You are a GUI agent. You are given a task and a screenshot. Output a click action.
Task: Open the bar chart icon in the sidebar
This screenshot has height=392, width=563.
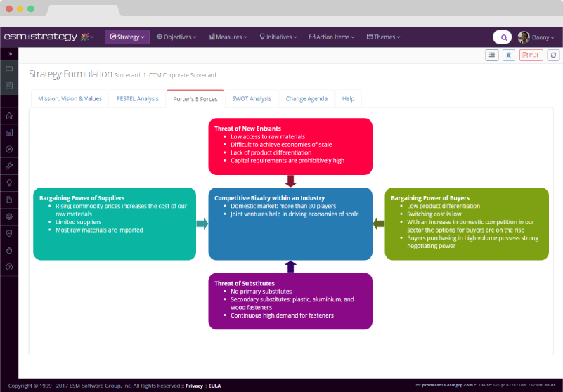pyautogui.click(x=9, y=133)
